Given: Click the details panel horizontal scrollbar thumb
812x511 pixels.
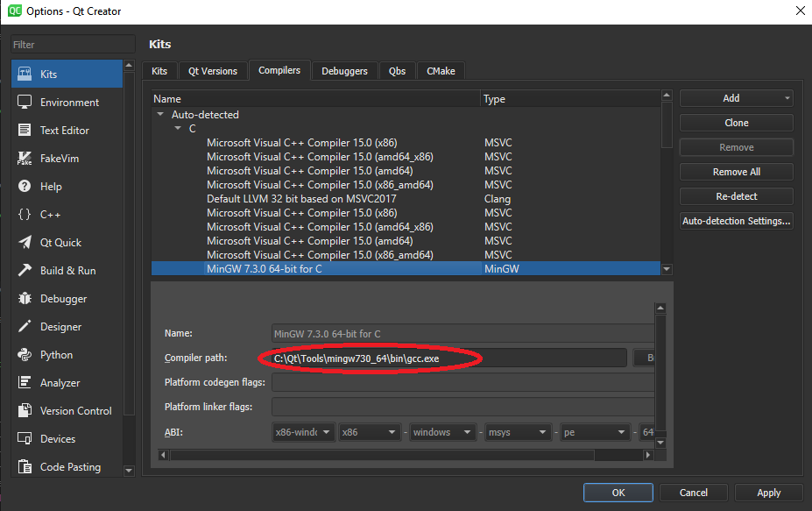Looking at the screenshot, I should click(x=382, y=455).
